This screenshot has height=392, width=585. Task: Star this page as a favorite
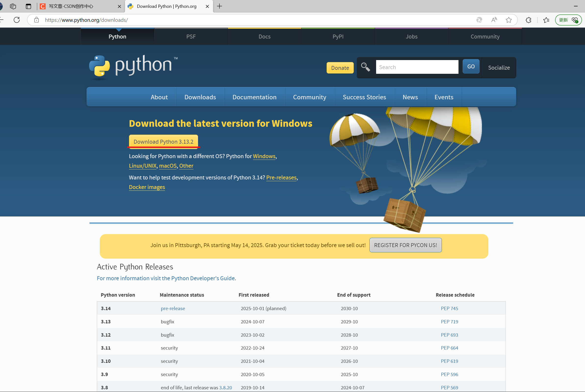[509, 20]
